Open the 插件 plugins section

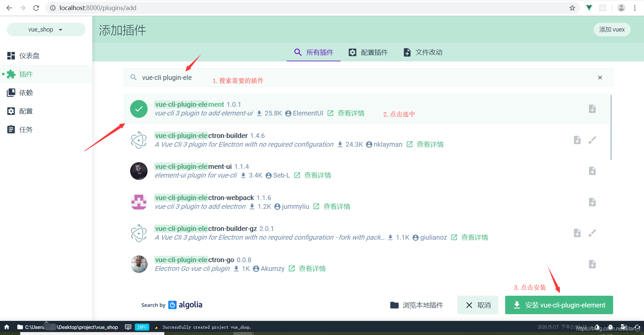tap(46, 74)
